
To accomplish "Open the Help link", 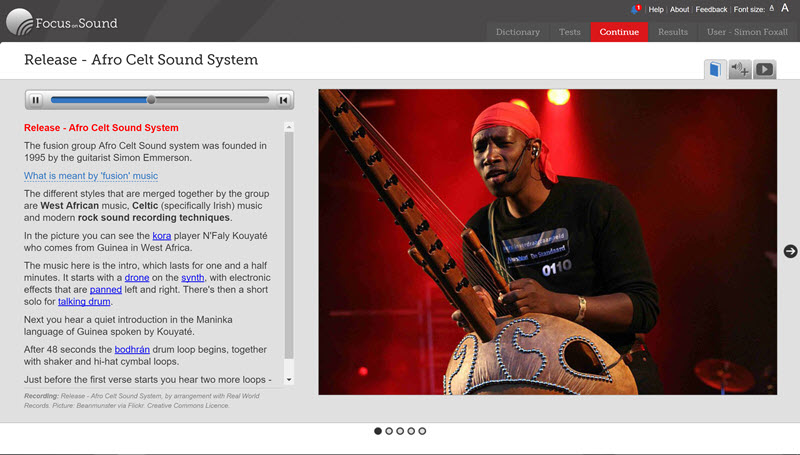I will (x=656, y=9).
